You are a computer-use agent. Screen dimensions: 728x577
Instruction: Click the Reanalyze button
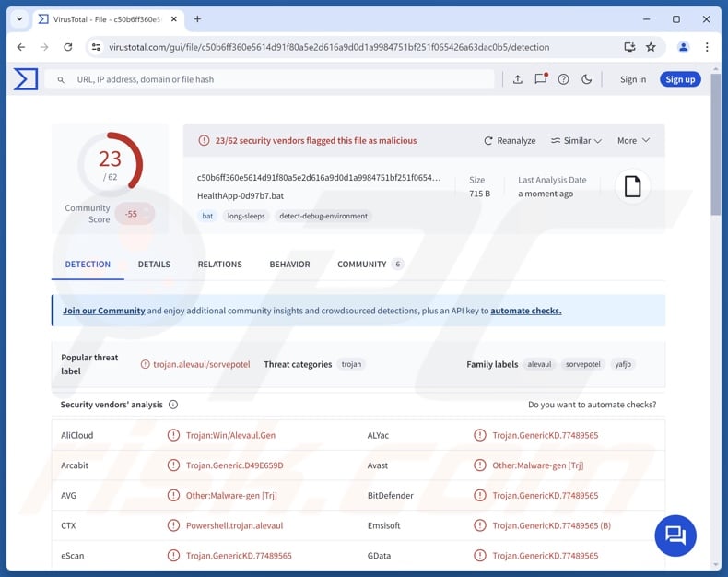click(x=510, y=141)
